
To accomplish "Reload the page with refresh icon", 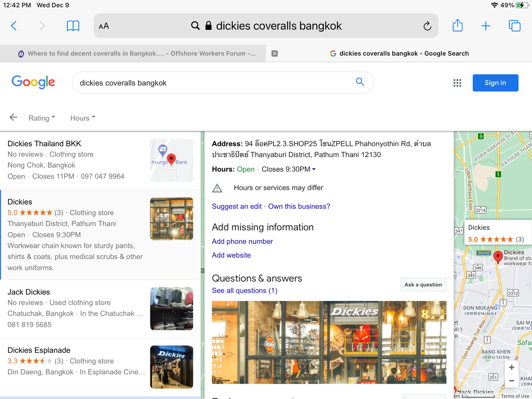I will (427, 26).
